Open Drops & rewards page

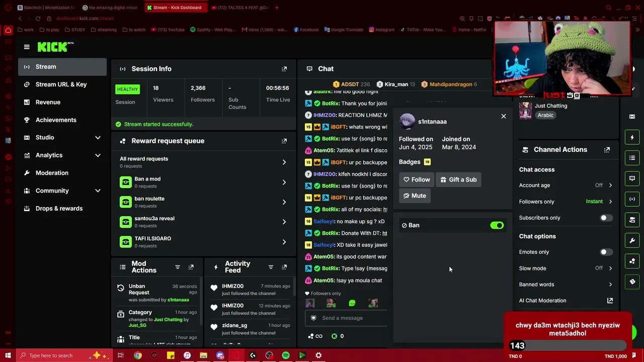tap(62, 208)
